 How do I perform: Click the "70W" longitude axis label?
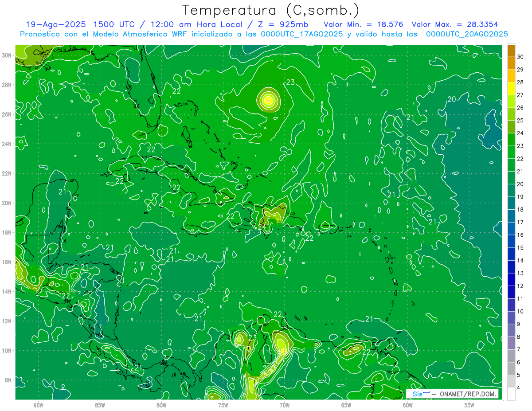(x=285, y=405)
